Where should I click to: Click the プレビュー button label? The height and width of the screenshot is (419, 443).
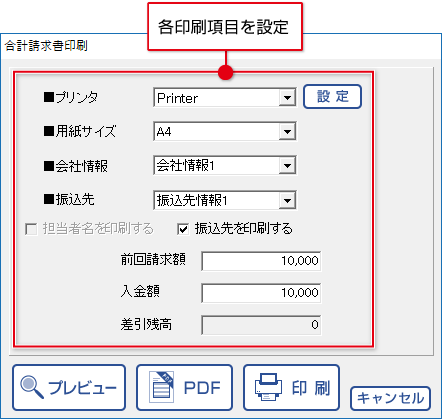82,388
